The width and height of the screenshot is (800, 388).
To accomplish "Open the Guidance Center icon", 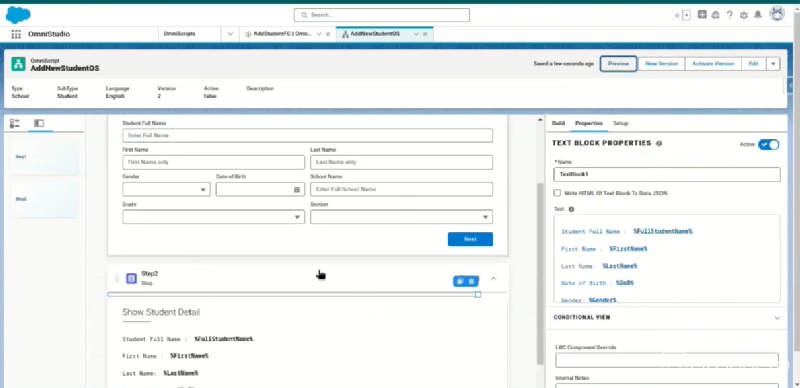I will point(715,15).
